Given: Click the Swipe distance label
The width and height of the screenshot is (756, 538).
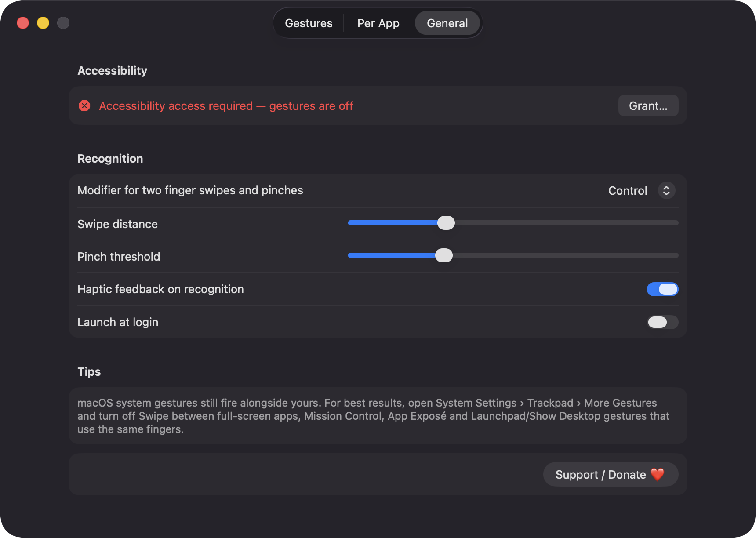Looking at the screenshot, I should tap(117, 224).
